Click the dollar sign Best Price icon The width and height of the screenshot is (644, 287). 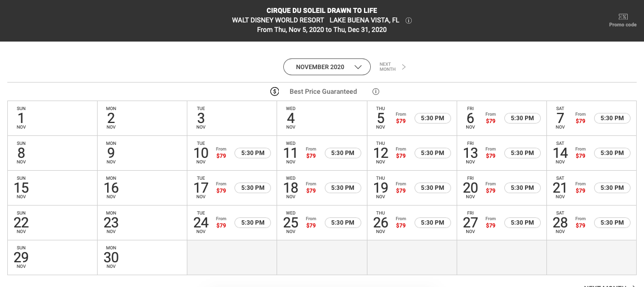[x=275, y=92]
